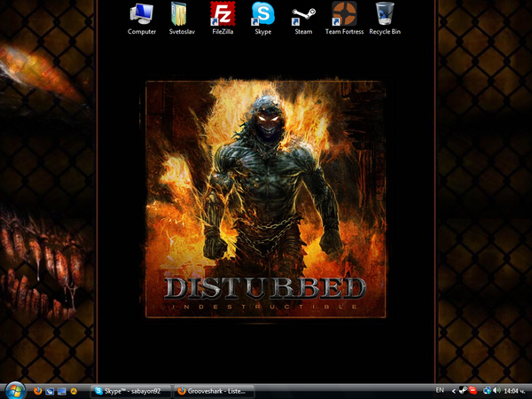Screen dimensions: 532x399
Task: Launch Firefox from the Quick Launch bar
Action: click(x=37, y=391)
